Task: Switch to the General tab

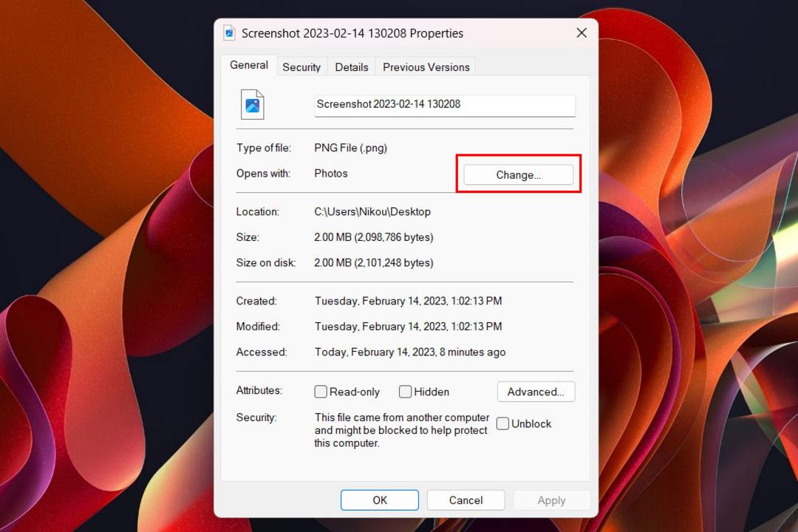Action: 249,65
